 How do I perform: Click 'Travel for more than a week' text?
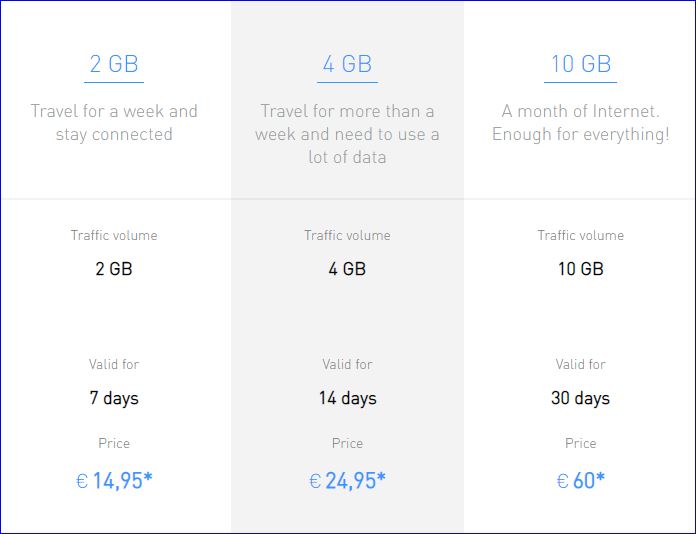point(347,134)
